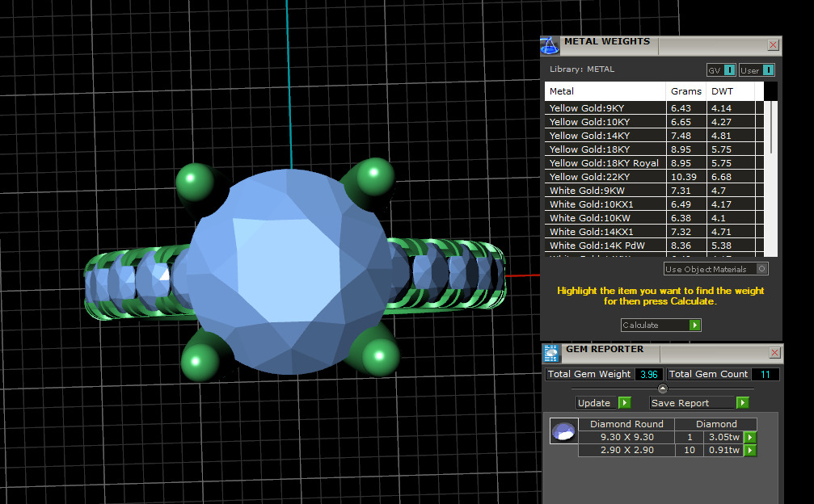This screenshot has width=814, height=504.
Task: Select the top-right green prong ball
Action: tap(375, 177)
